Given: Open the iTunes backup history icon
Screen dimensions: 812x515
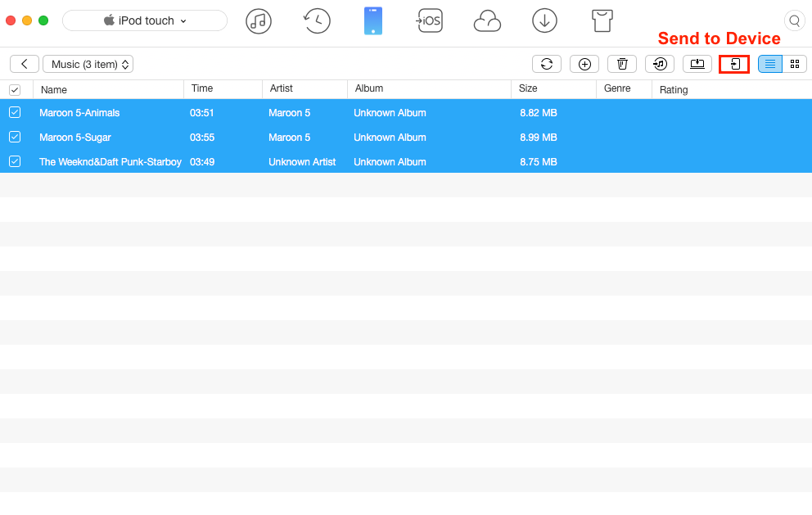Looking at the screenshot, I should tap(317, 21).
